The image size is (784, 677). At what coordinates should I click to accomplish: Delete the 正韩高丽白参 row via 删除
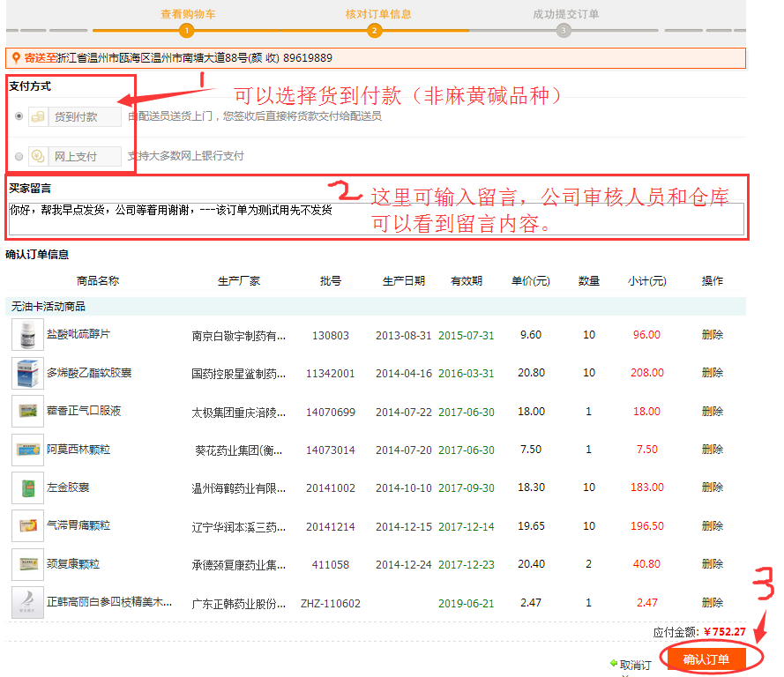(x=712, y=603)
